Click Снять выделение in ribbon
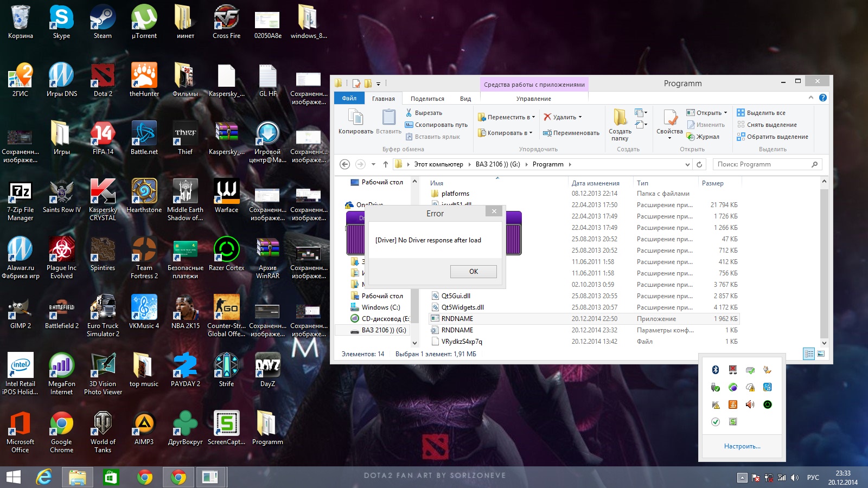Image resolution: width=868 pixels, height=488 pixels. tap(767, 125)
